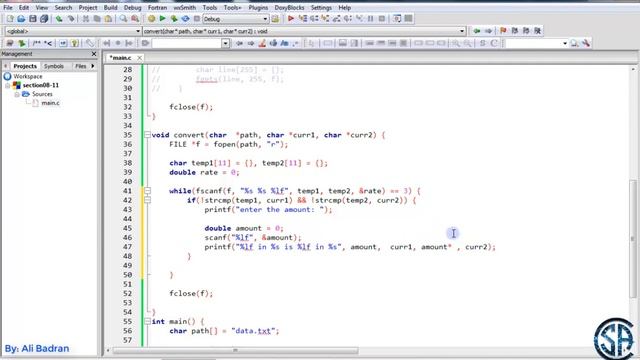Redo the last undone edit
The image size is (640, 360).
click(71, 19)
